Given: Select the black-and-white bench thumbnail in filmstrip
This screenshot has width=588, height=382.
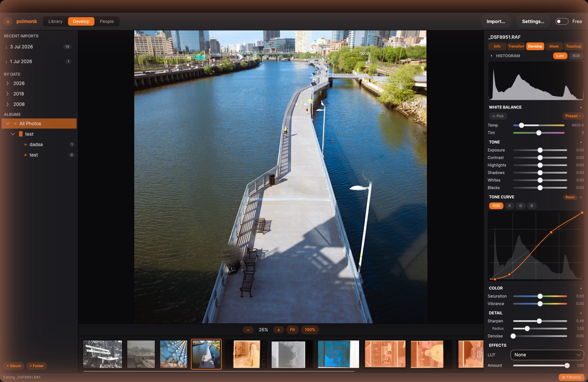Looking at the screenshot, I should 103,354.
